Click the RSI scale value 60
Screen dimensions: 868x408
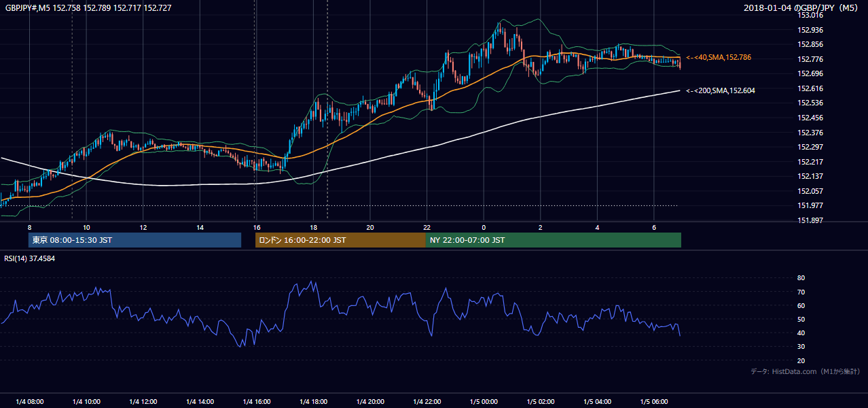coord(801,306)
